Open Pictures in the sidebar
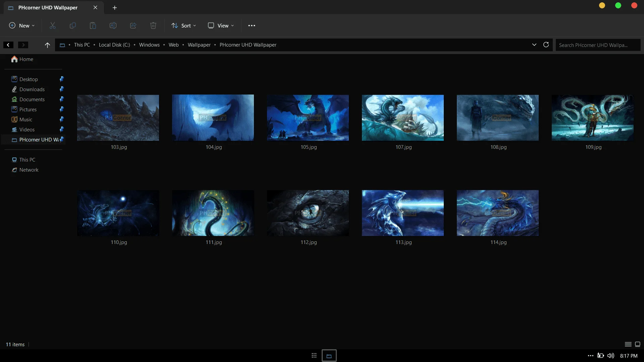Viewport: 644px width, 362px height. (x=24, y=109)
